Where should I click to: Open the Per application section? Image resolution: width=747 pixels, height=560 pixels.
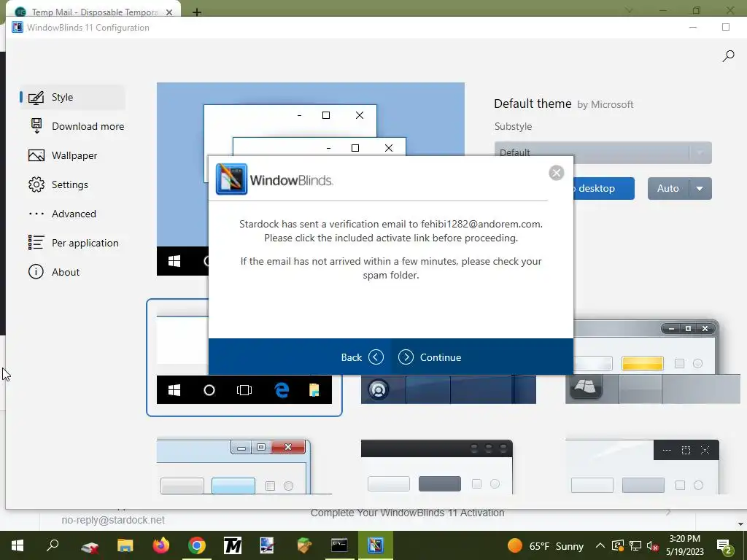pyautogui.click(x=72, y=243)
